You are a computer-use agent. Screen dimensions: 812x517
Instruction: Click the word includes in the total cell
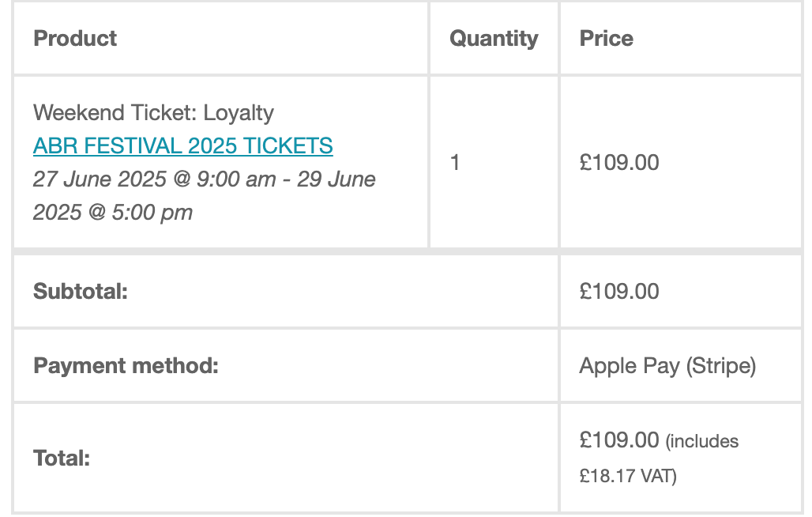704,441
